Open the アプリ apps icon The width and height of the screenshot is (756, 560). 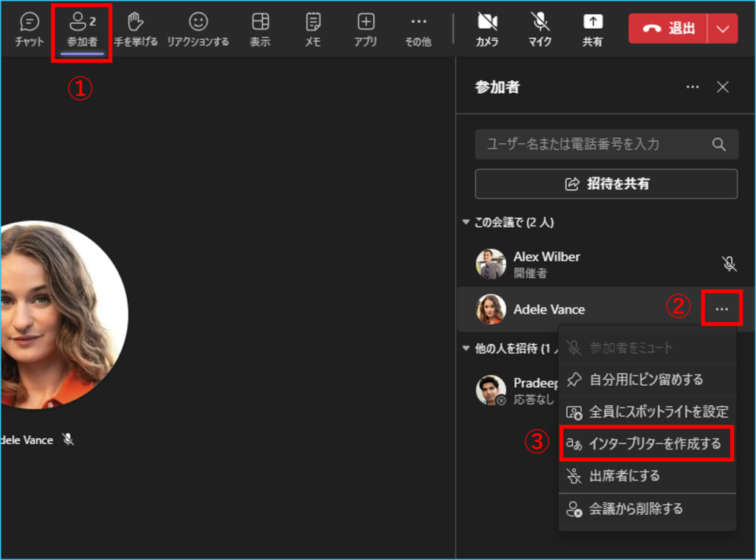365,29
